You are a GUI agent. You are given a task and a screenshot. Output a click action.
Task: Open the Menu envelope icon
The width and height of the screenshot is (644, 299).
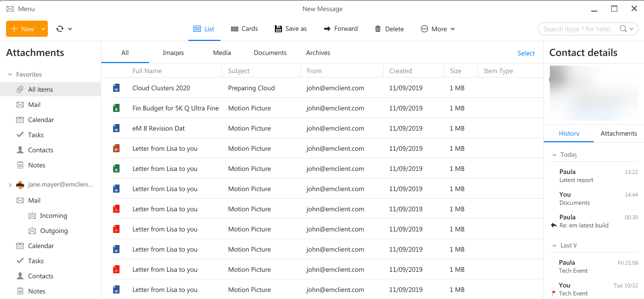pyautogui.click(x=10, y=9)
